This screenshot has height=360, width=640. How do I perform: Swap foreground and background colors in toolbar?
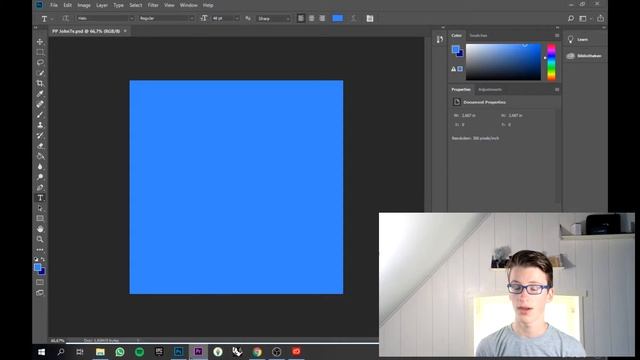[43, 259]
